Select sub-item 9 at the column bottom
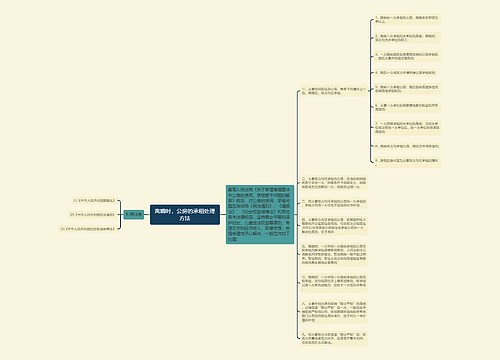This screenshot has height=360, width=500. pos(407,162)
